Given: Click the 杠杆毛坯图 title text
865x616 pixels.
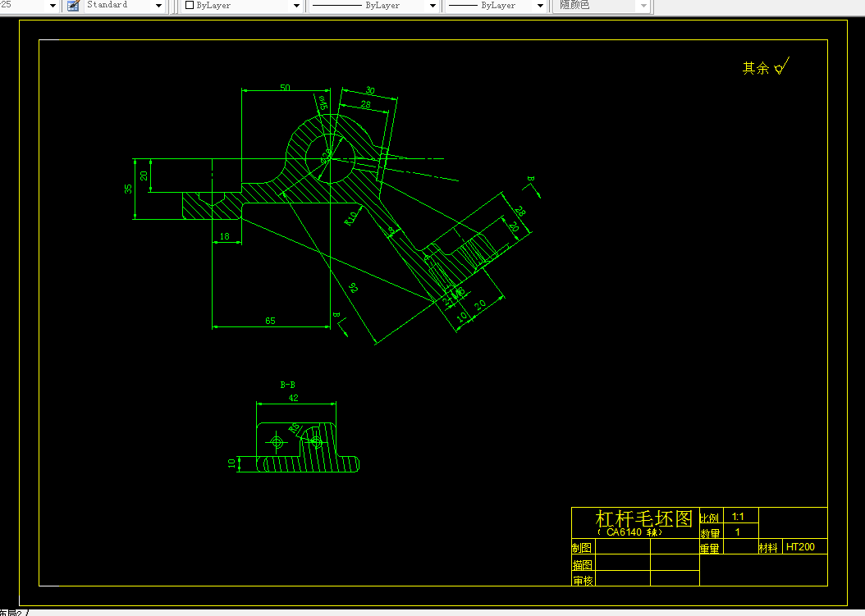Looking at the screenshot, I should click(x=643, y=518).
